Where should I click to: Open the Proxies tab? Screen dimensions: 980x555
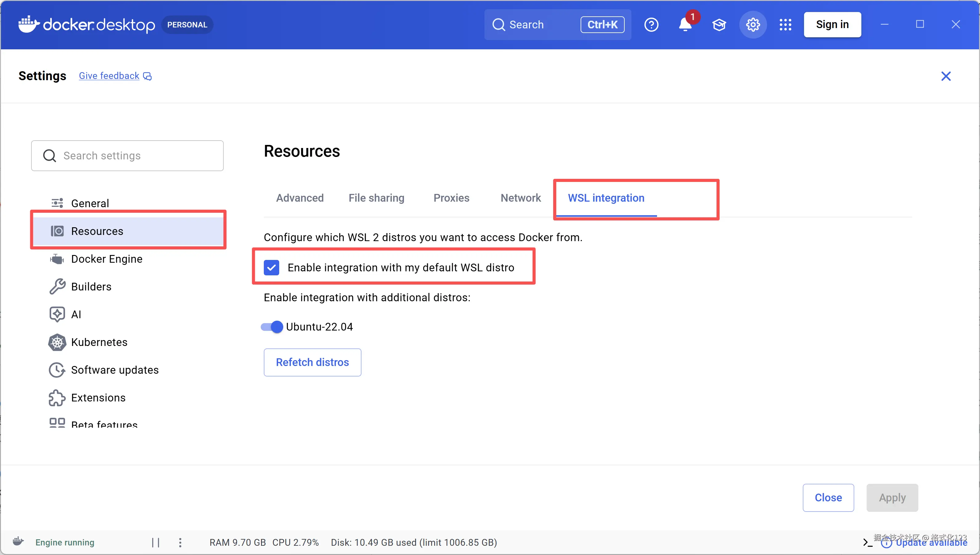tap(451, 198)
